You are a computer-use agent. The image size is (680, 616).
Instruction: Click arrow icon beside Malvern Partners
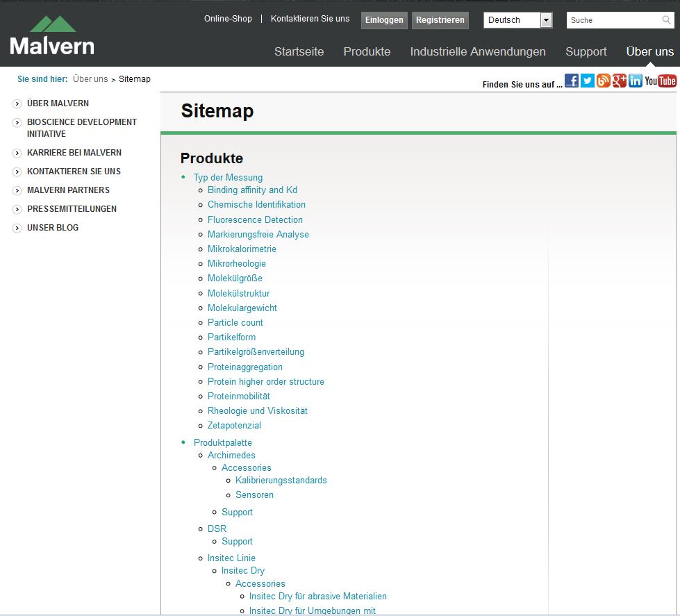point(17,190)
